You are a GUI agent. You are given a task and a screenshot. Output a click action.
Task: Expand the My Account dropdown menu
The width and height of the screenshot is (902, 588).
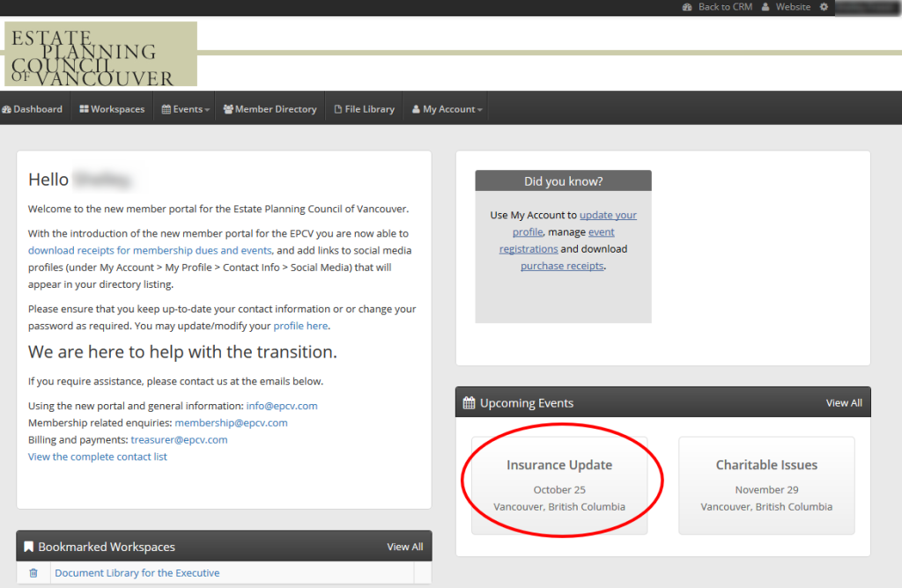tap(447, 109)
